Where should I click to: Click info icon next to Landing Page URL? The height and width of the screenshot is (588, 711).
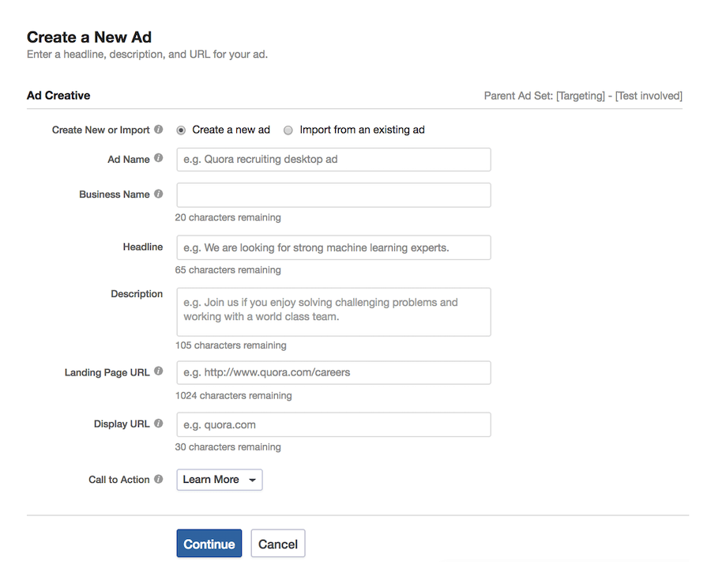coord(159,371)
